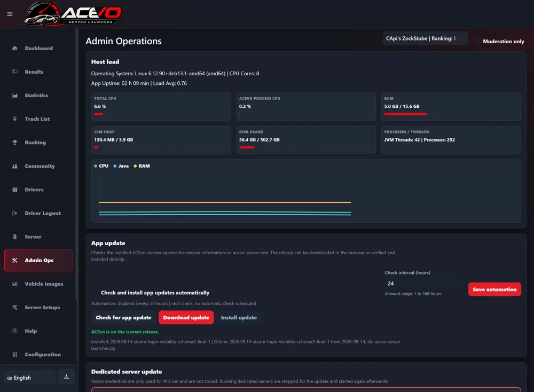
Task: Toggle the Moderation only checkbox
Action: point(477,41)
